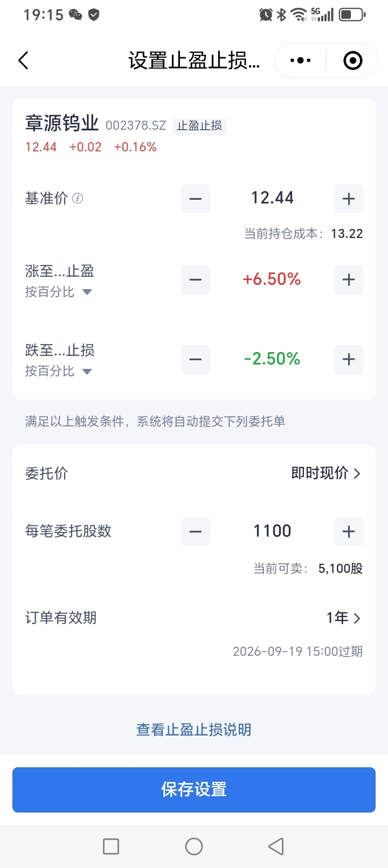Viewport: 388px width, 868px height.
Task: Increase the 基准价 12.44 with plus
Action: (x=349, y=199)
